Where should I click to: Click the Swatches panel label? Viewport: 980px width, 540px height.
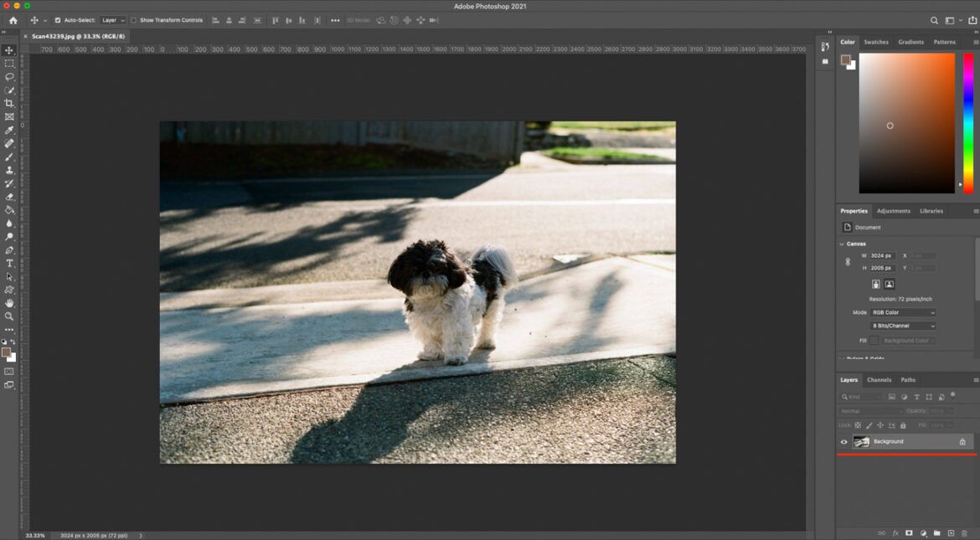click(x=876, y=41)
